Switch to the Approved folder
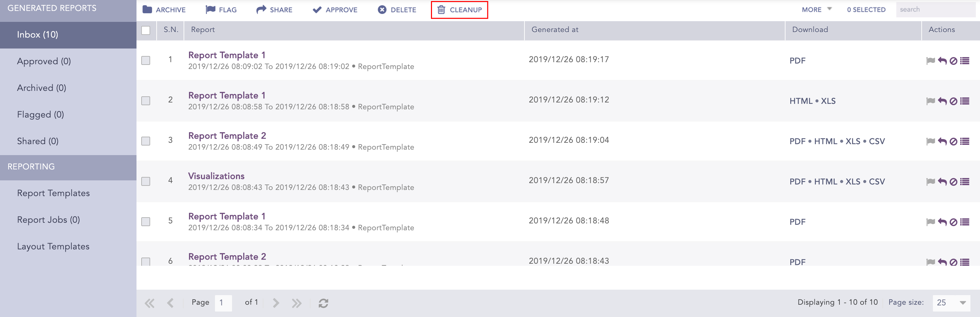Image resolution: width=980 pixels, height=317 pixels. click(x=43, y=61)
